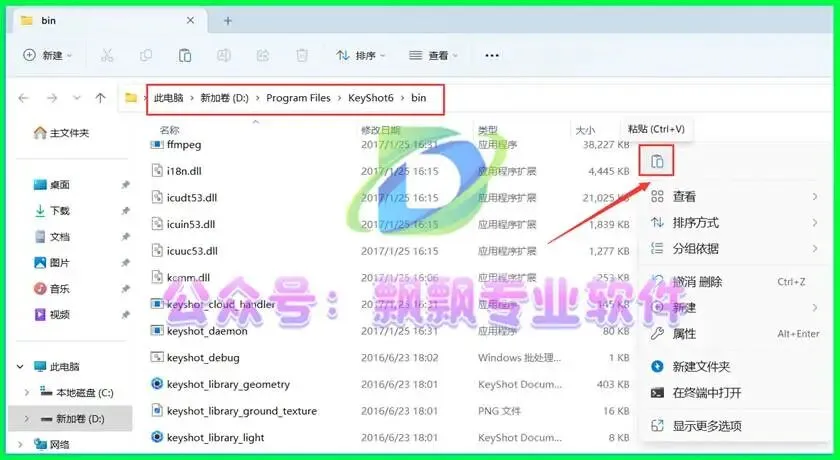Collapse the 此电脑 tree node
The image size is (840, 460).
pyautogui.click(x=20, y=367)
